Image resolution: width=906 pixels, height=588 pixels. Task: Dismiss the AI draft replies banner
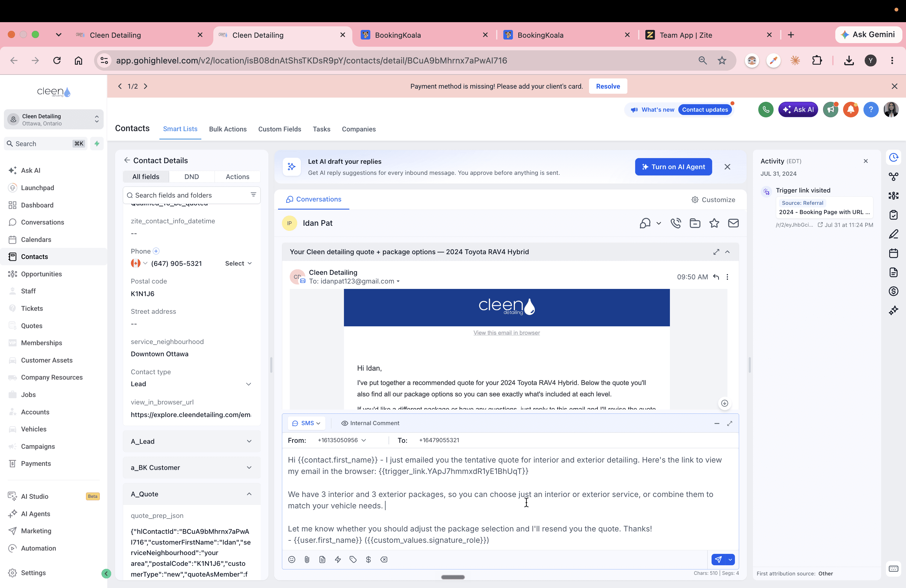coord(727,166)
